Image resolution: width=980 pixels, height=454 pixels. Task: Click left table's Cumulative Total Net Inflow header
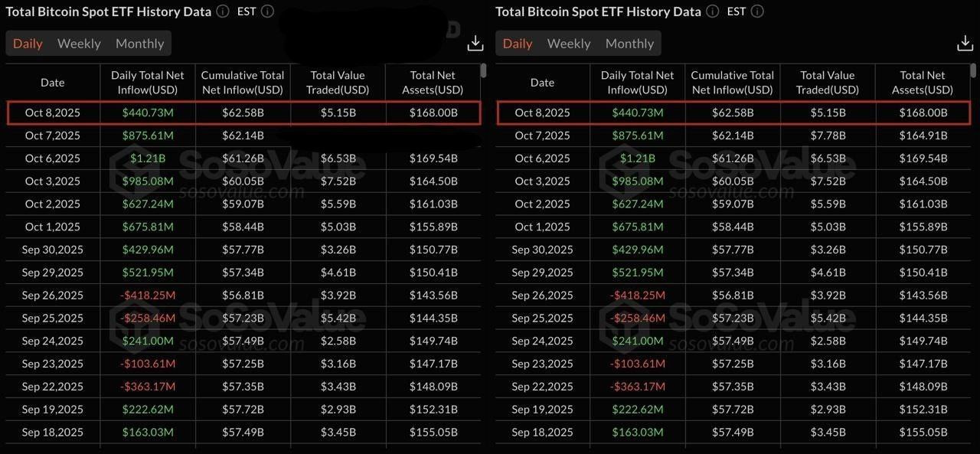(x=242, y=83)
